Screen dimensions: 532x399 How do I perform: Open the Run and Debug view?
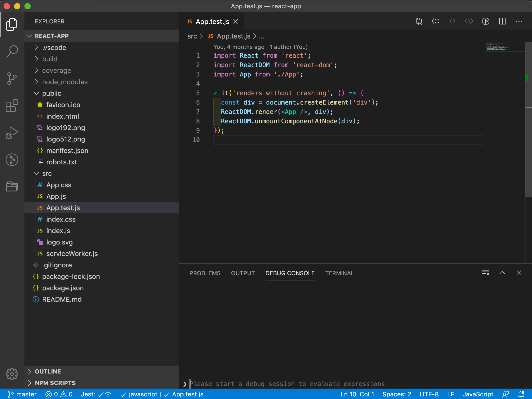(x=12, y=133)
